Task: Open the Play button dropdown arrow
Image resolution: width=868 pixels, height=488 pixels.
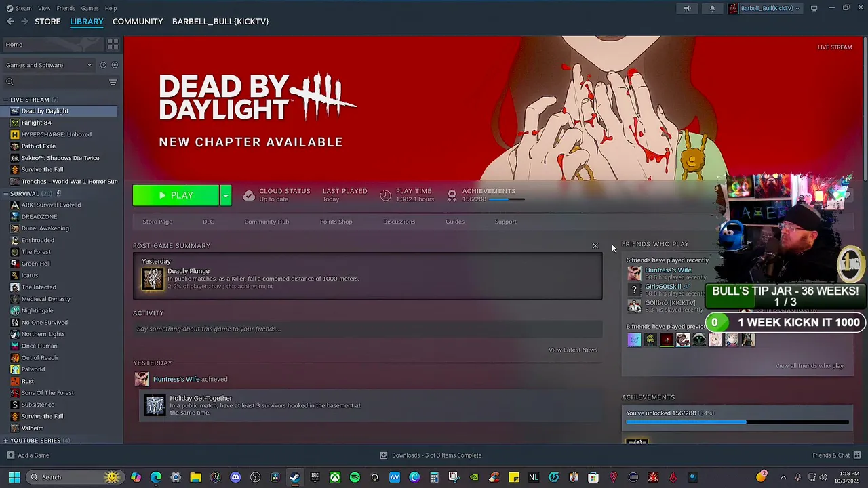Action: (x=226, y=195)
